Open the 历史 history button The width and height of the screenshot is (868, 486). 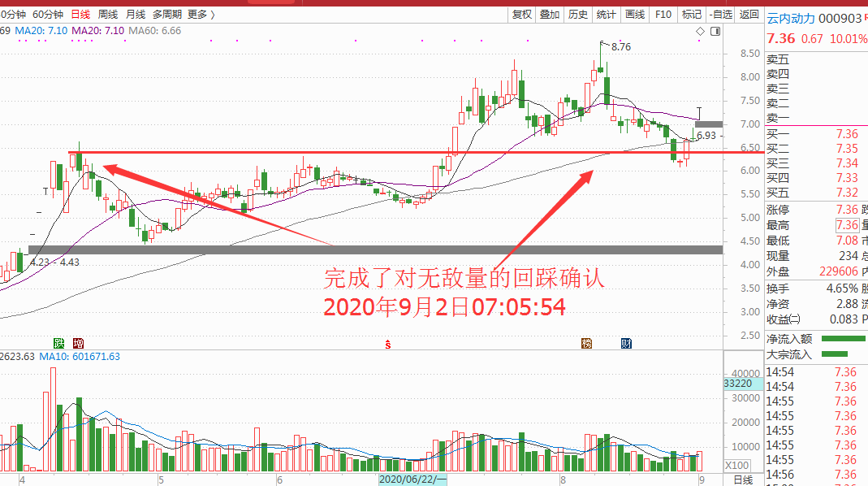click(x=578, y=15)
